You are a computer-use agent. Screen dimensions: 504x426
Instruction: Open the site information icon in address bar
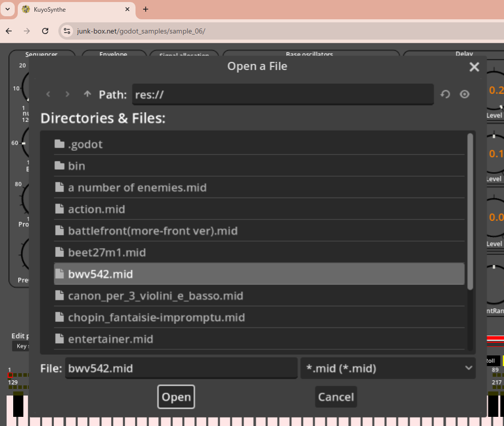tap(66, 31)
